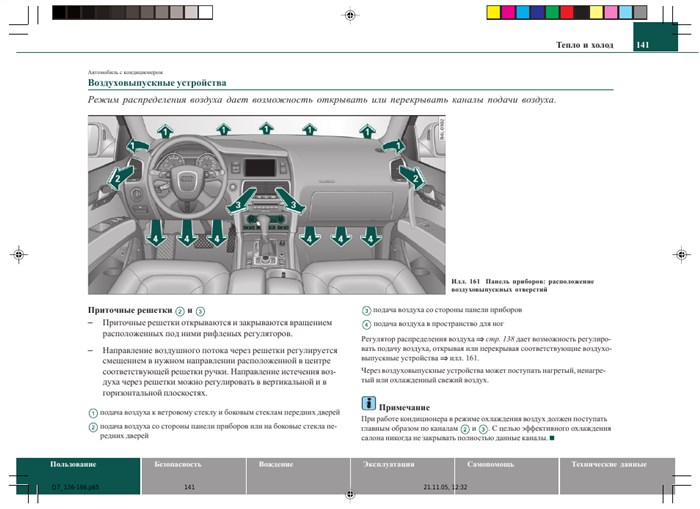The image size is (700, 509).
Task: Click the page number 141 header box
Action: pyautogui.click(x=642, y=45)
